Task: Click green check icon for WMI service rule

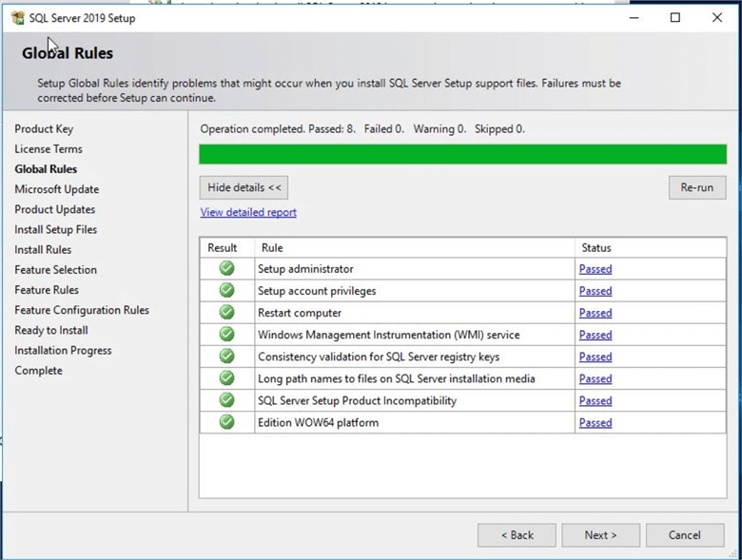Action: click(226, 334)
